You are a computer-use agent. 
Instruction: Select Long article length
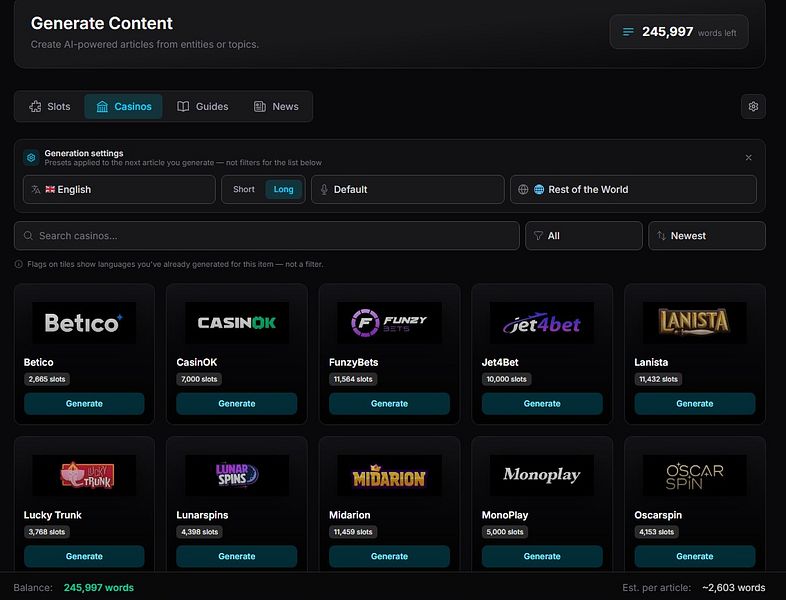283,189
